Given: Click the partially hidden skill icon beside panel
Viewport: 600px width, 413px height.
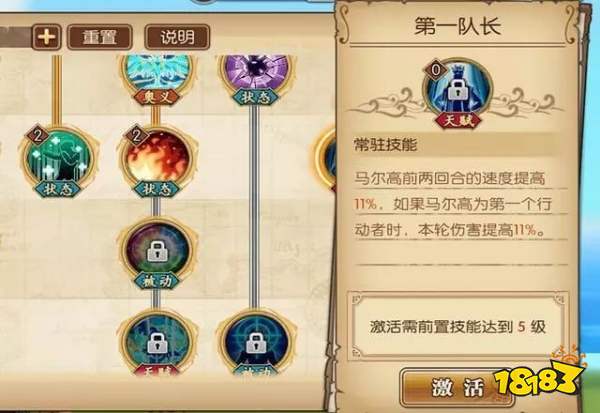Looking at the screenshot, I should (x=325, y=159).
